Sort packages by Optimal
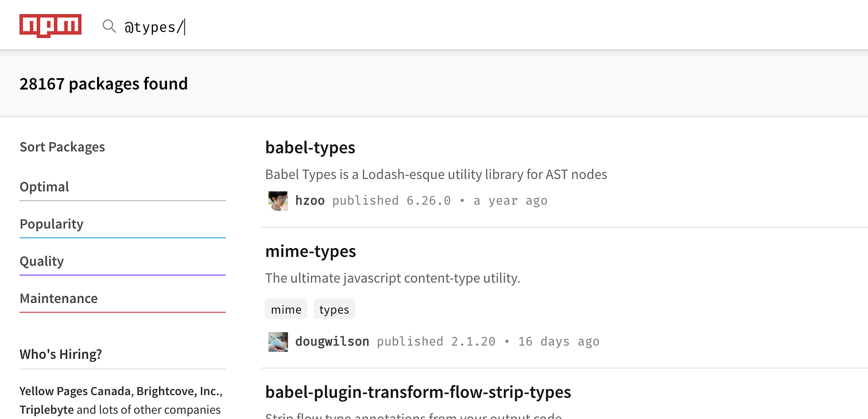This screenshot has height=419, width=868. tap(44, 187)
